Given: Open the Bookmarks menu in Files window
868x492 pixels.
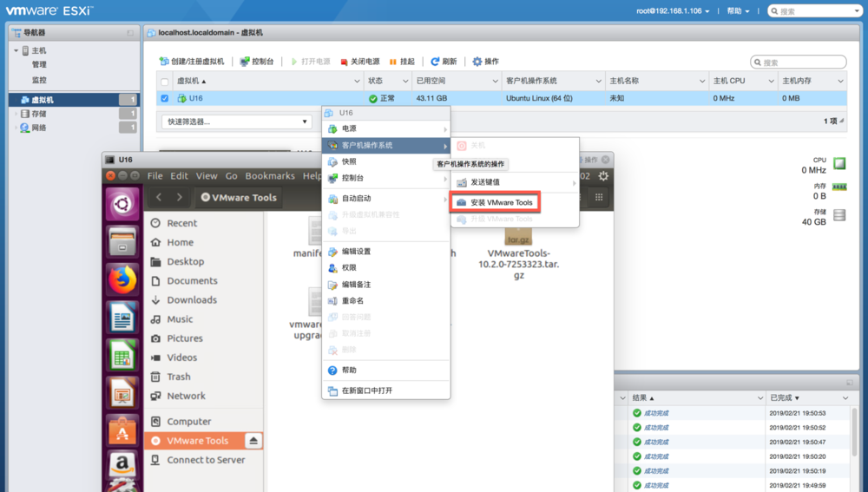Looking at the screenshot, I should point(270,176).
